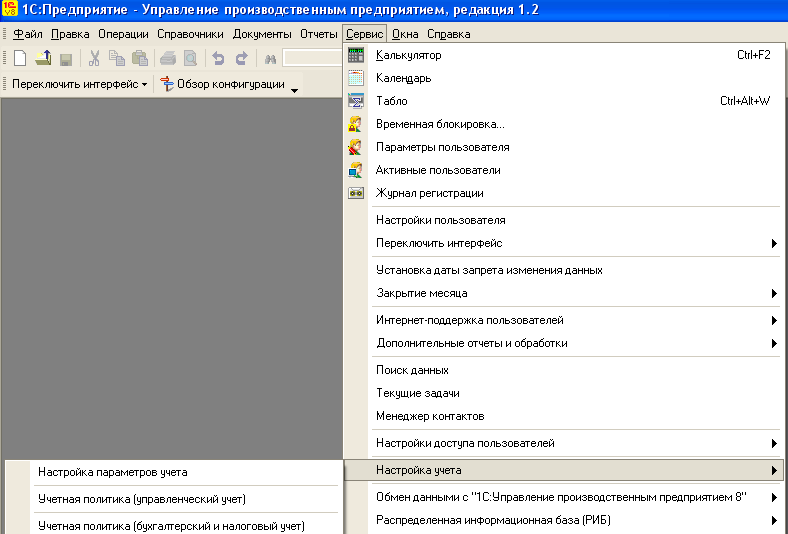
Task: Click the lock-user icon beside Временная блокировка
Action: (355, 124)
